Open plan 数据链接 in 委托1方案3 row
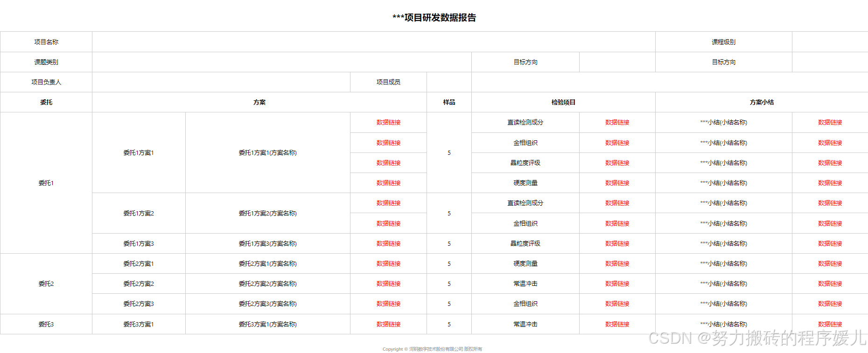Image resolution: width=868 pixels, height=353 pixels. pyautogui.click(x=388, y=243)
